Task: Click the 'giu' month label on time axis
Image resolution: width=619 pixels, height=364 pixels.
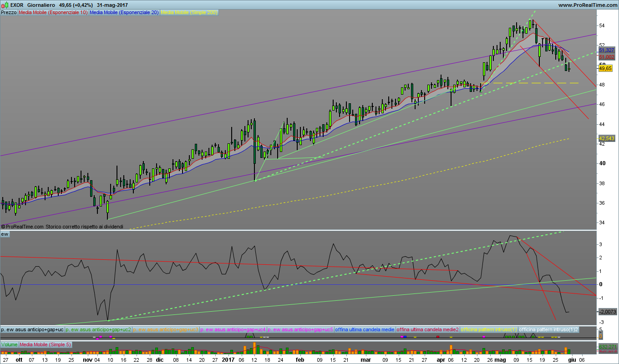Action: click(572, 359)
